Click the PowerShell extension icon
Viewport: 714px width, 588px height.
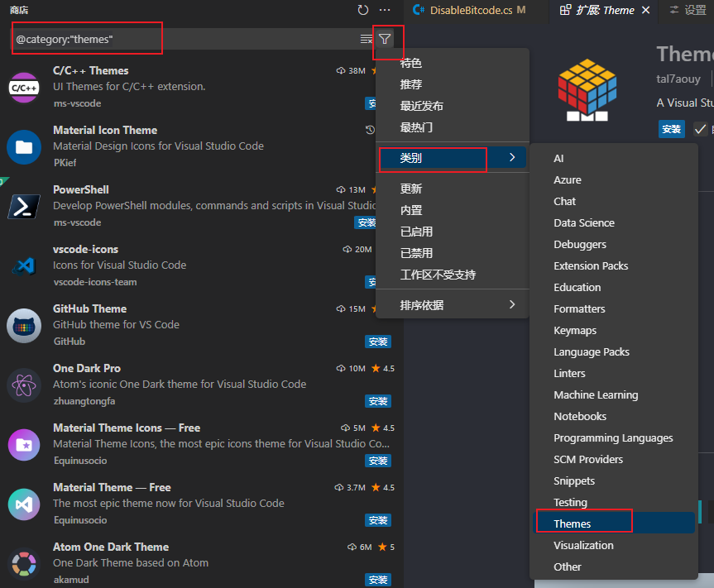pyautogui.click(x=24, y=207)
